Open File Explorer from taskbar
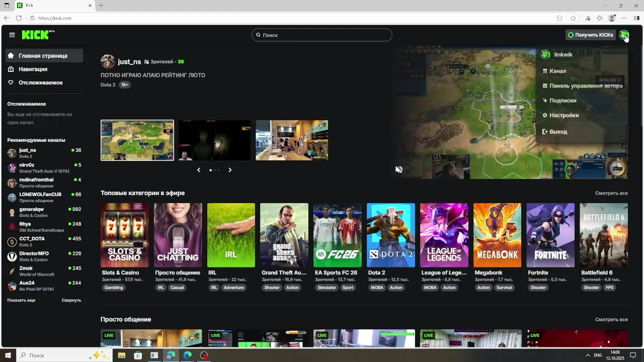 point(121,355)
